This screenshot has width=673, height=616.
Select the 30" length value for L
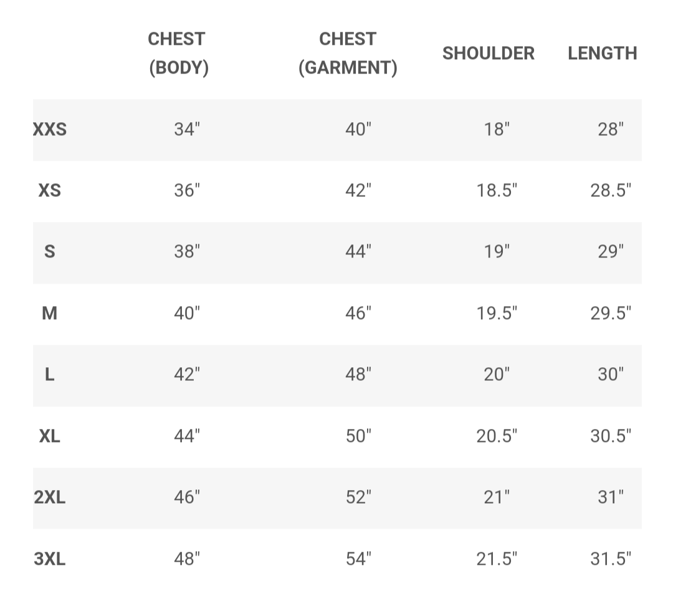[611, 375]
